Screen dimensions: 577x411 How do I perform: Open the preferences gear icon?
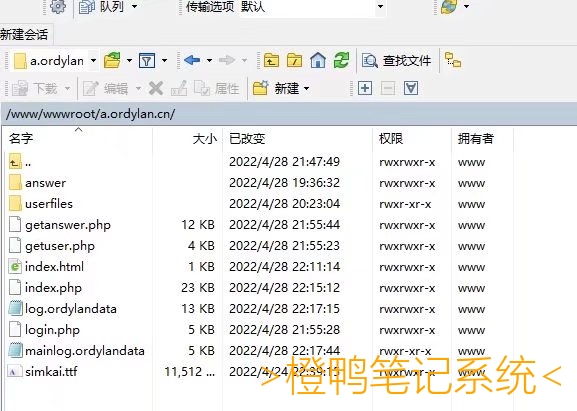[58, 6]
